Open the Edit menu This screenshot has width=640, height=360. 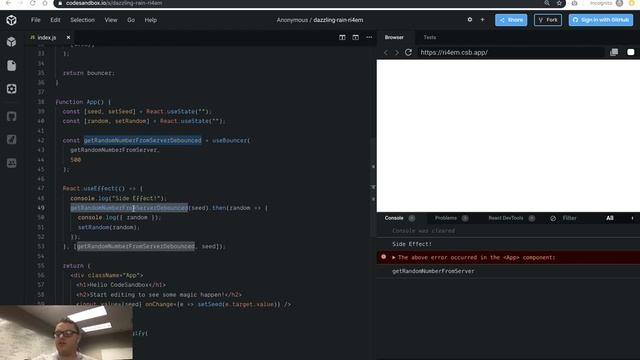click(55, 20)
